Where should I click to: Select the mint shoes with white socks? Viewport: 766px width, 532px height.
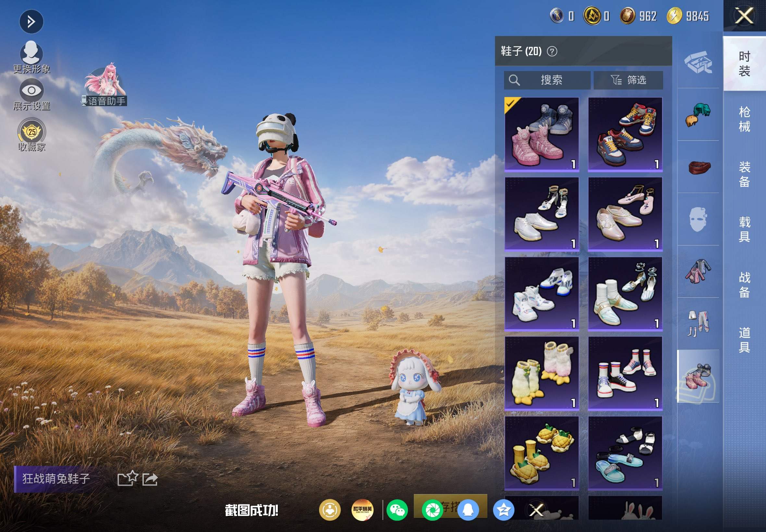(x=625, y=294)
